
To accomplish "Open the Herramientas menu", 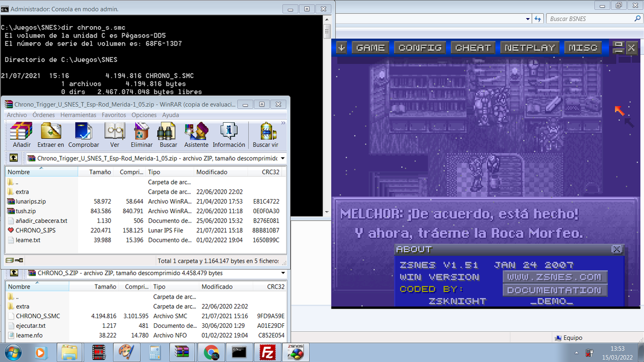I will [78, 115].
